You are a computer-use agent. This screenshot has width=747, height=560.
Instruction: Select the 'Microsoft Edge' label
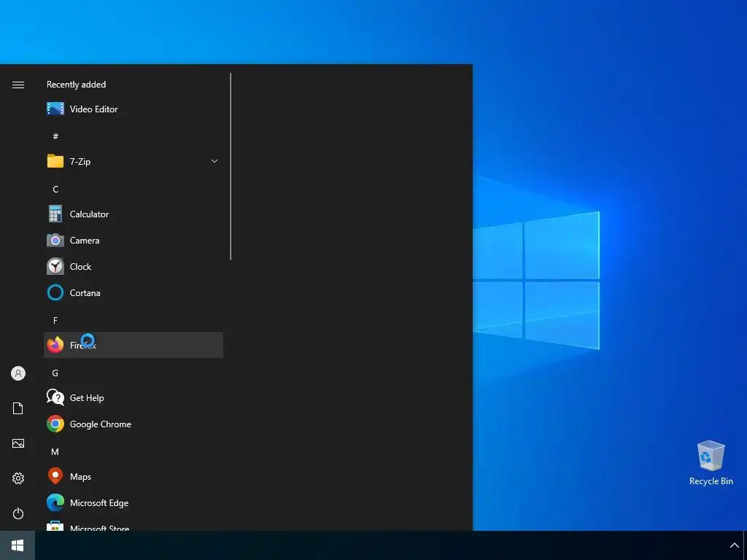point(99,503)
